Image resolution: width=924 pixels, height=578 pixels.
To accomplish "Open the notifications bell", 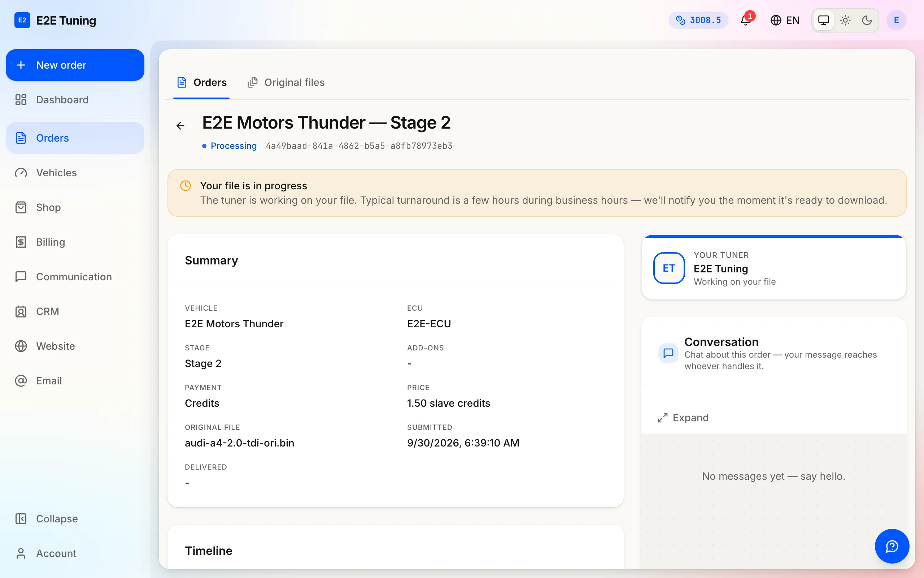I will click(x=746, y=20).
